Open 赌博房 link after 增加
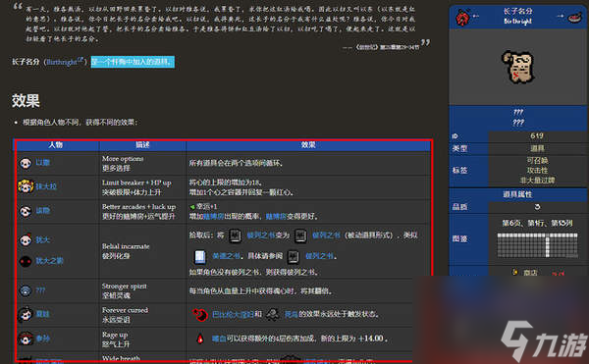This screenshot has height=364, width=589. (x=214, y=216)
